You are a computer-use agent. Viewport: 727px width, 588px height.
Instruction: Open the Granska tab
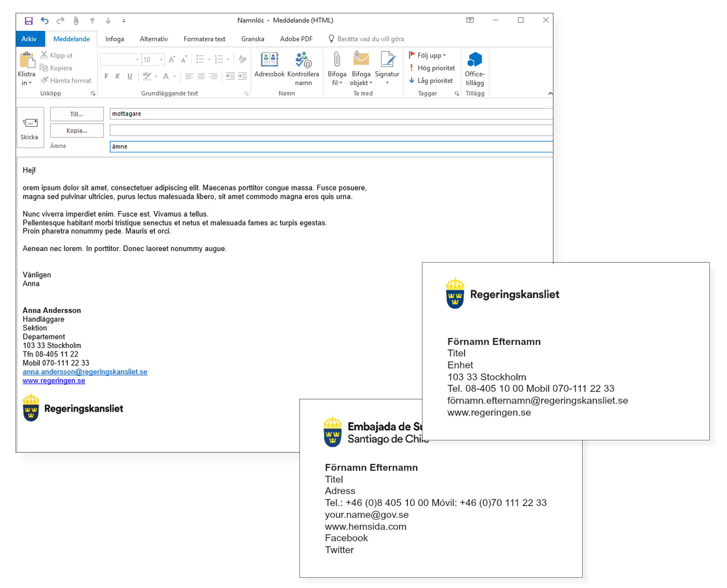click(x=253, y=39)
